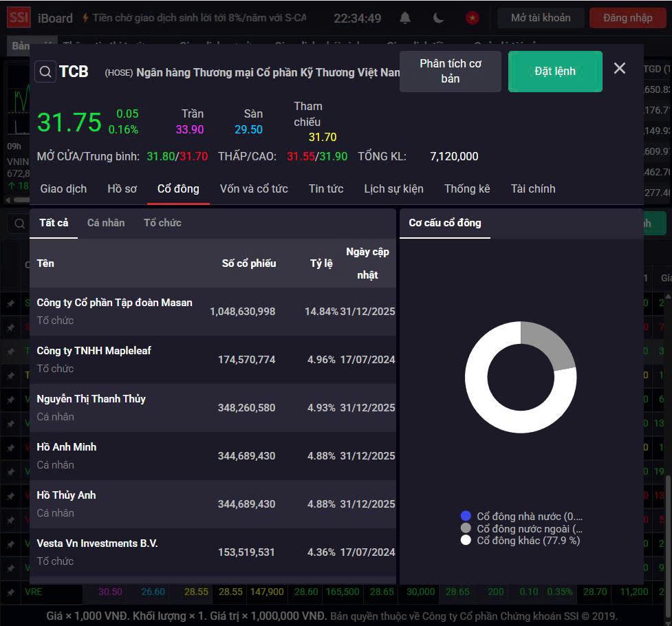Switch to the Vốn và cổ tức tab

click(x=254, y=189)
